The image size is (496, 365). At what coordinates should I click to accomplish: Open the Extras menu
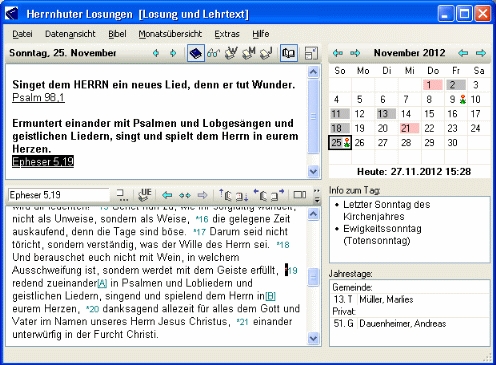227,34
